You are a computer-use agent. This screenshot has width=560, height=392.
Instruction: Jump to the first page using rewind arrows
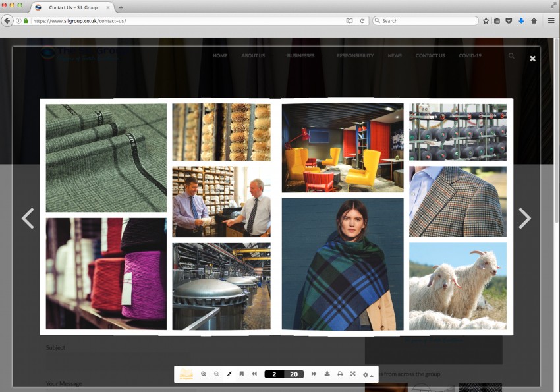pos(254,374)
